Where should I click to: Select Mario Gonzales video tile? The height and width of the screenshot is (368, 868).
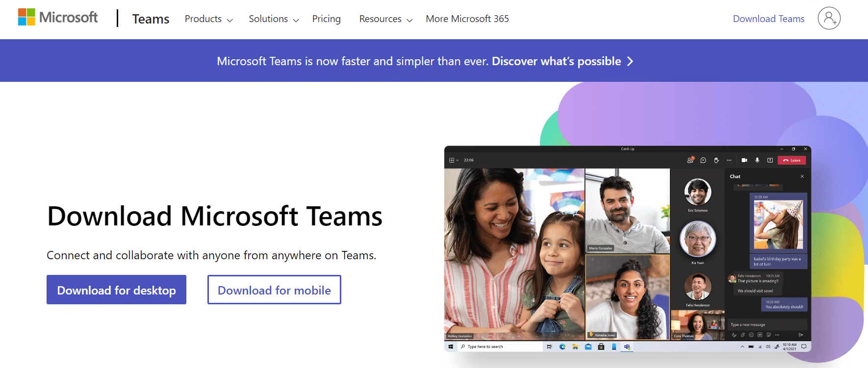pos(627,211)
